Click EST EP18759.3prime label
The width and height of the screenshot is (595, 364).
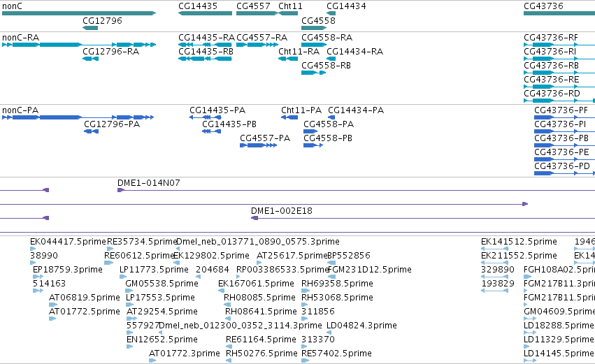[x=68, y=270]
